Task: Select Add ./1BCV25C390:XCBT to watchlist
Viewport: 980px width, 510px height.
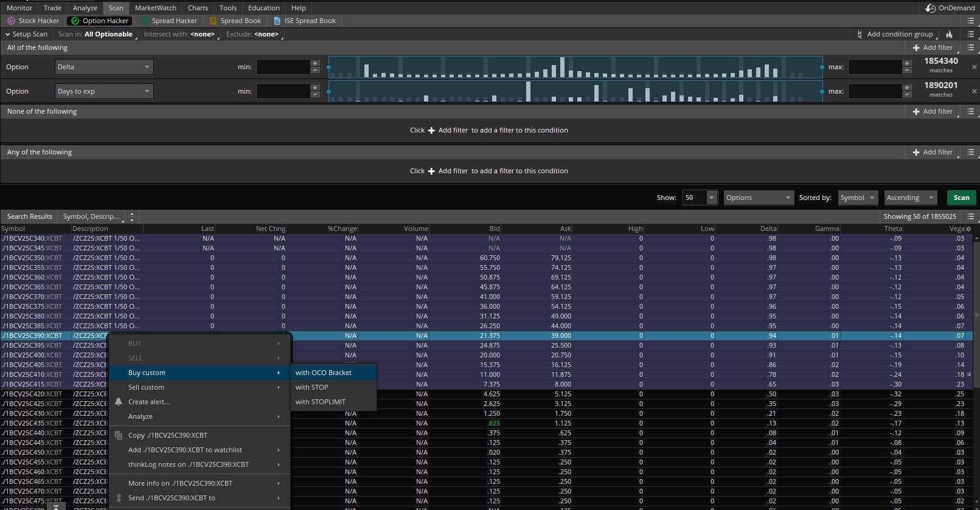Action: pyautogui.click(x=200, y=450)
